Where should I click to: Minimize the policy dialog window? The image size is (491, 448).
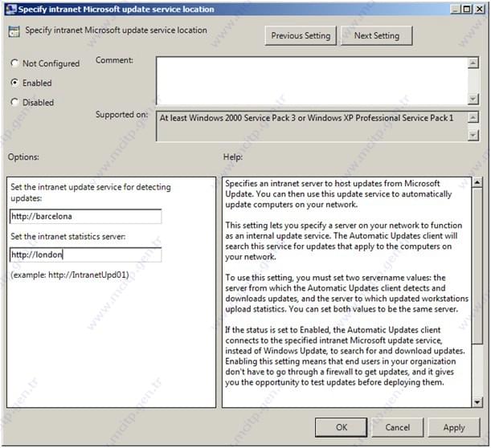pyautogui.click(x=456, y=9)
